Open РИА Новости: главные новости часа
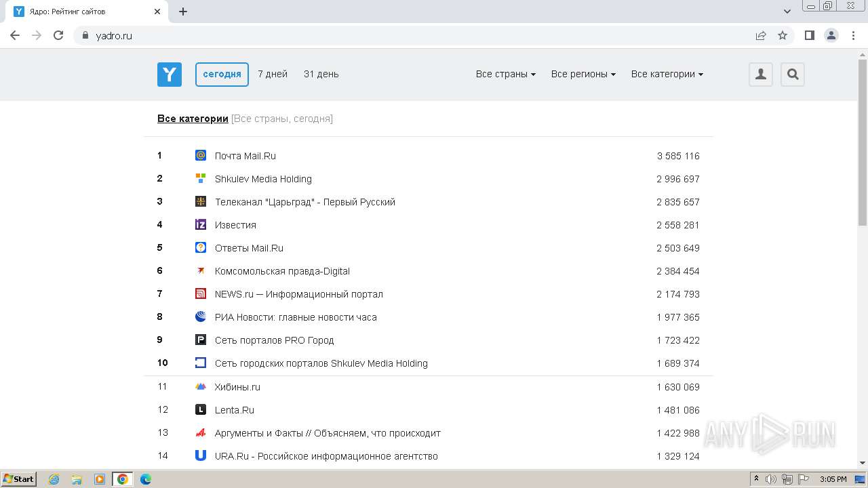 tap(296, 317)
